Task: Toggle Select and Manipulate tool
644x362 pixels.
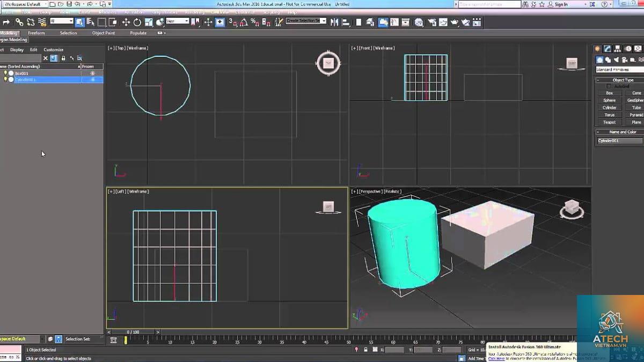Action: pos(208,22)
